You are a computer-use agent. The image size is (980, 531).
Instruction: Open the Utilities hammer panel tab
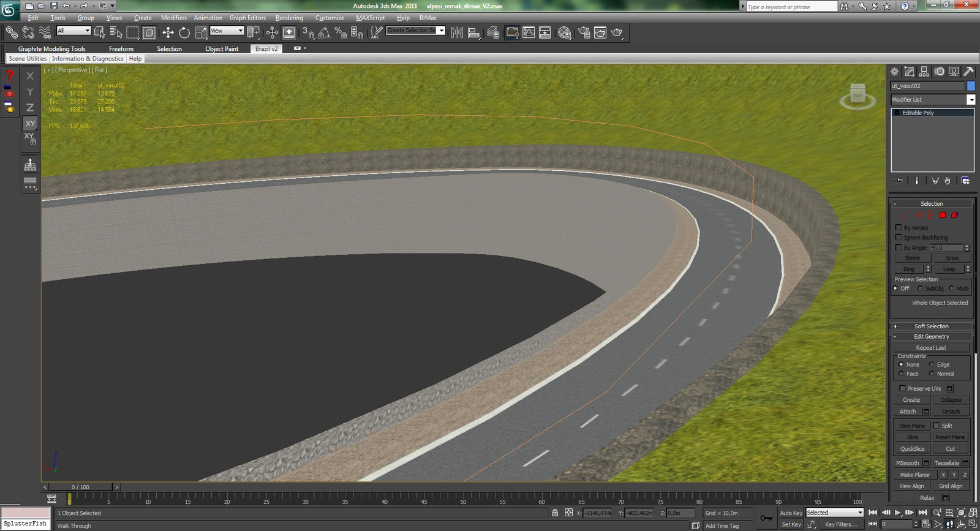tap(969, 72)
